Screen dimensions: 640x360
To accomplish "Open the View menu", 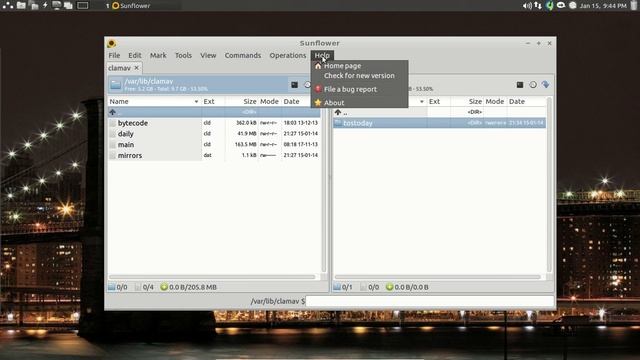I will [208, 55].
